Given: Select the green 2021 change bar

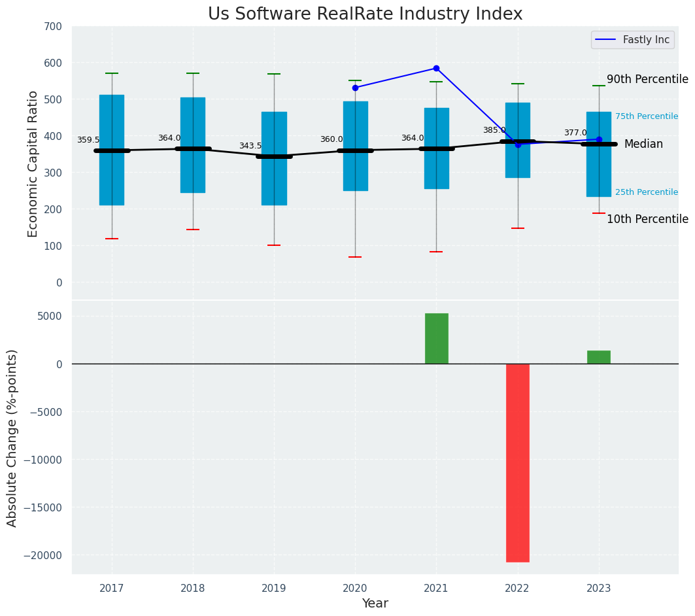Looking at the screenshot, I should click(x=436, y=339).
